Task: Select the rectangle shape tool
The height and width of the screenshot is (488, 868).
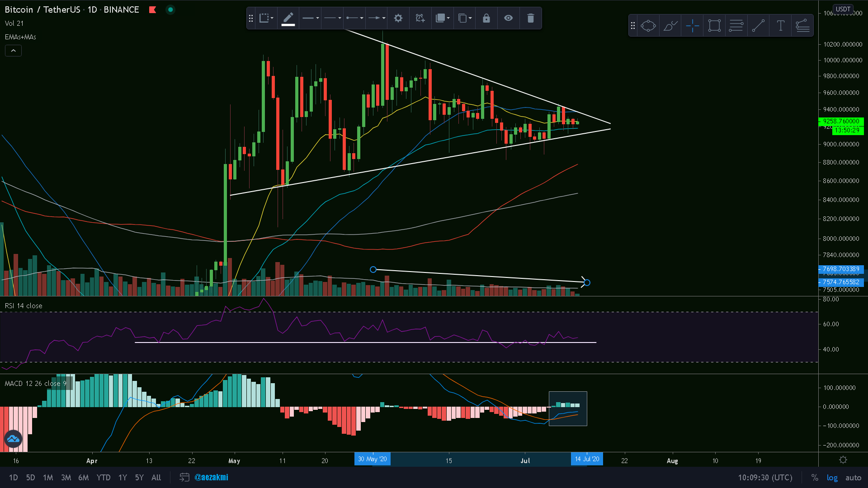Action: click(x=714, y=26)
